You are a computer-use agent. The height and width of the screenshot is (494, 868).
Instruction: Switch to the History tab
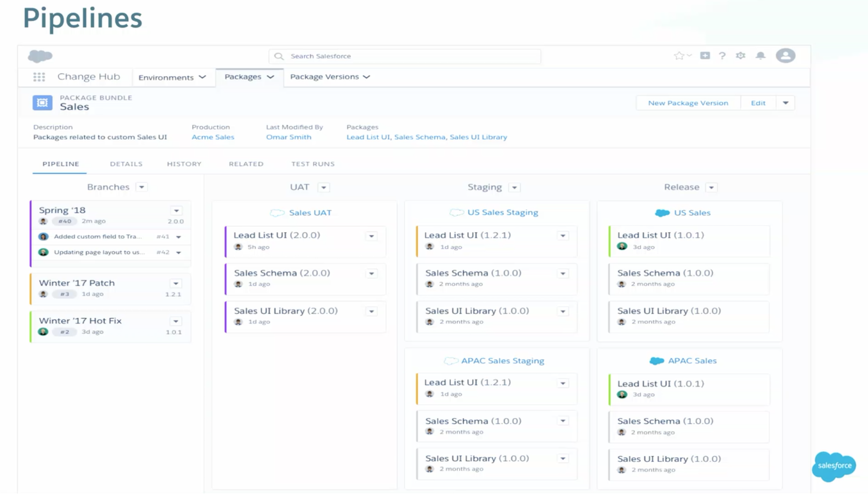184,164
